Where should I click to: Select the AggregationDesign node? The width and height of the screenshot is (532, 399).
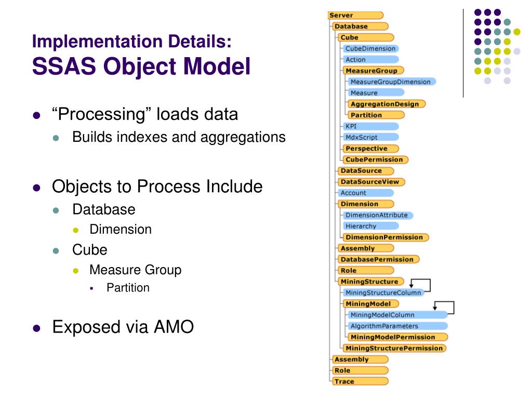tap(387, 104)
